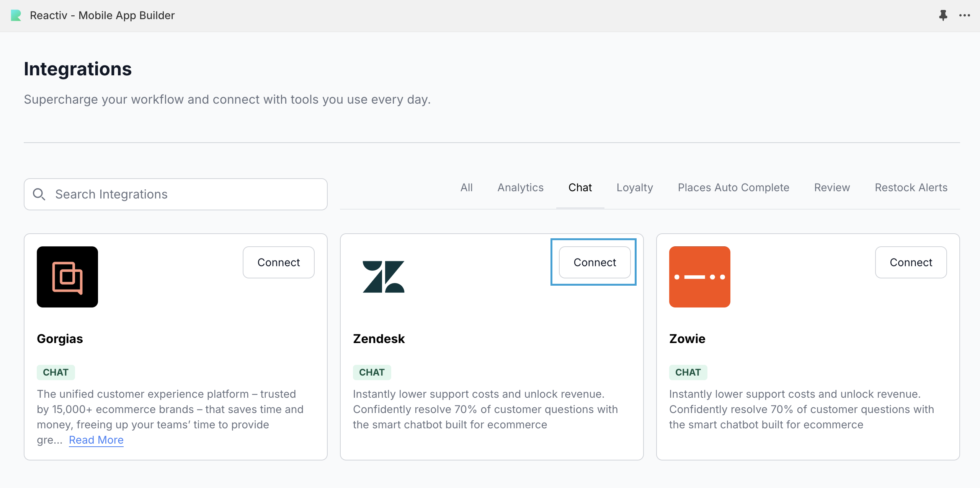980x488 pixels.
Task: Click the orange Zowie logo icon
Action: click(699, 277)
